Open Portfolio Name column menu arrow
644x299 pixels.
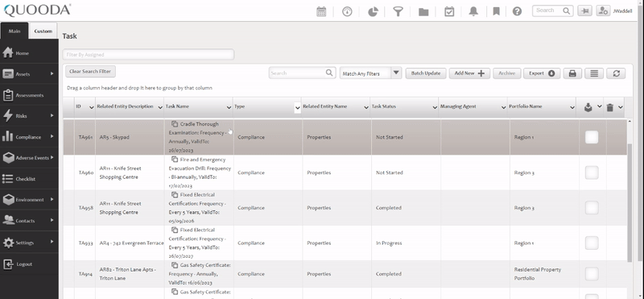pyautogui.click(x=572, y=107)
